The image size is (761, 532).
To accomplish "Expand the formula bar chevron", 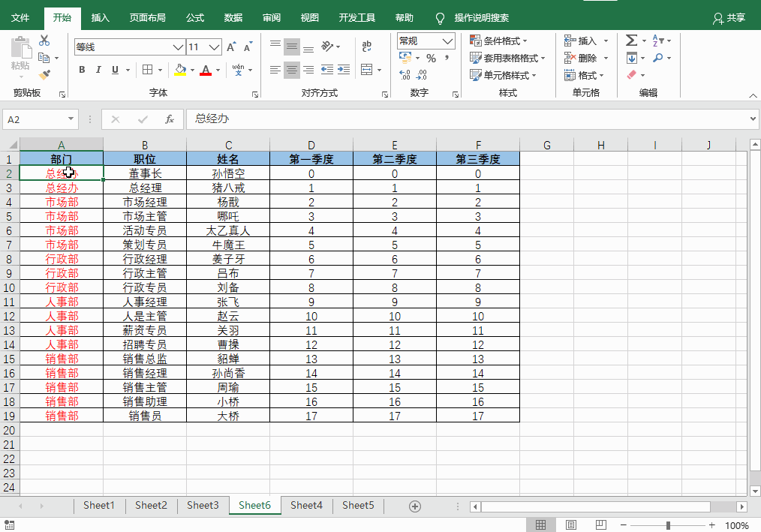I will pyautogui.click(x=753, y=119).
